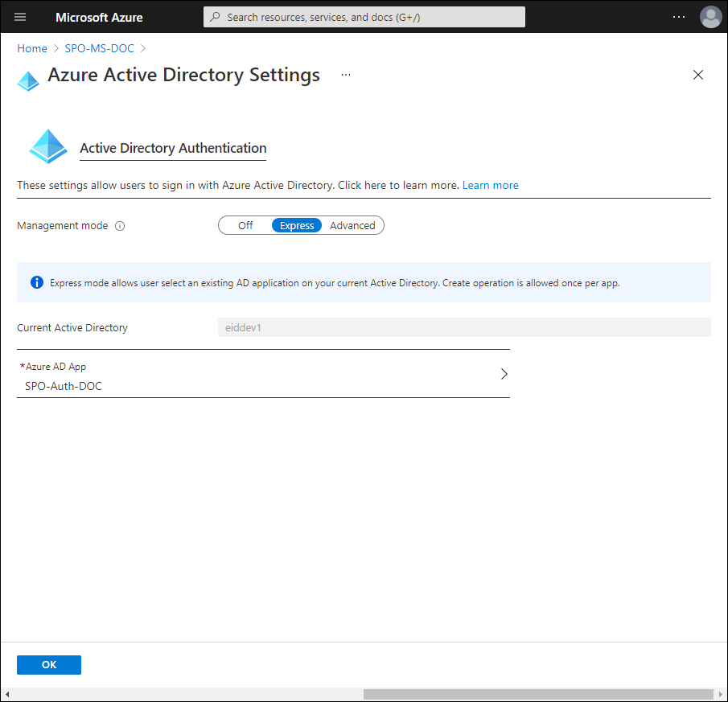This screenshot has width=728, height=702.
Task: Open the top bar ellipsis menu
Action: (679, 17)
